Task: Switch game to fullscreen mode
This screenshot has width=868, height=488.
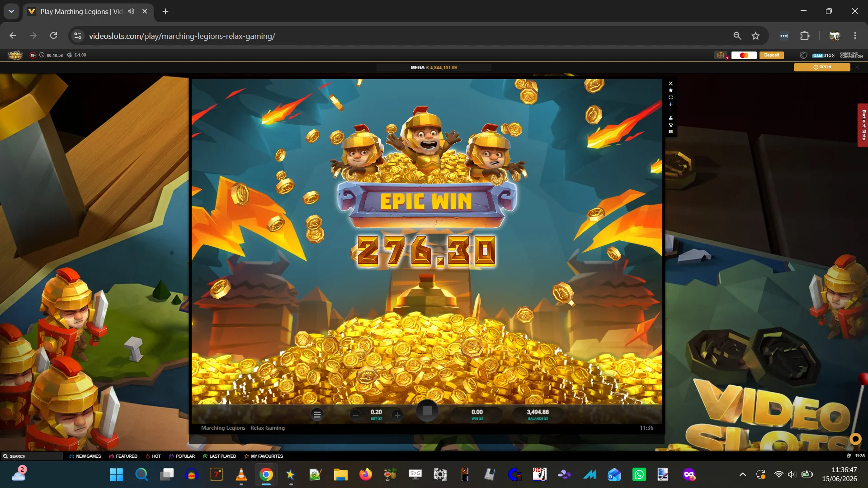Action: pyautogui.click(x=671, y=98)
